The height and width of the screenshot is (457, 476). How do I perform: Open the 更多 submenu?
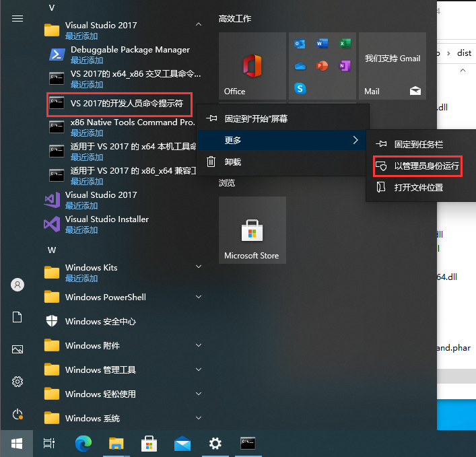[x=281, y=140]
